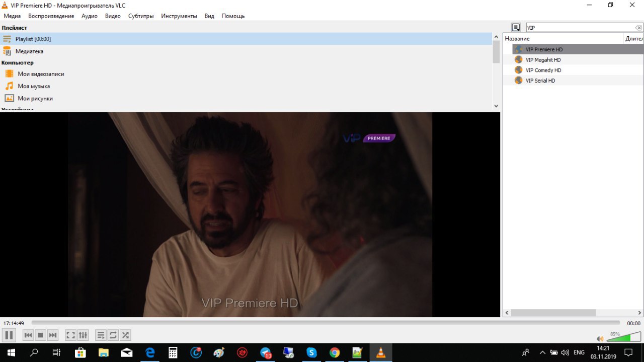The image size is (644, 362).
Task: Open the Помощь menu
Action: click(233, 16)
